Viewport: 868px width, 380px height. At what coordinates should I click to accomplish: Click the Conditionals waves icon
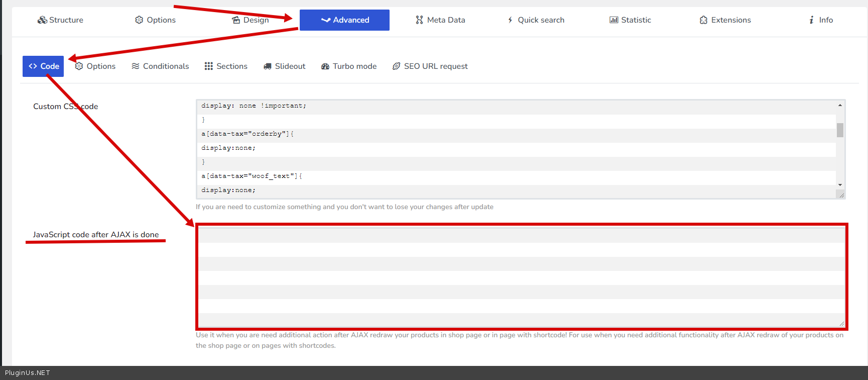[136, 66]
